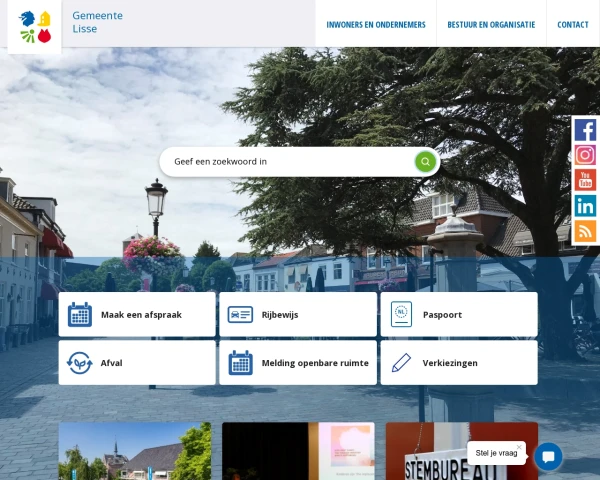Click 'Melding openbare ruimte' tile
This screenshot has width=600, height=480.
coord(298,363)
